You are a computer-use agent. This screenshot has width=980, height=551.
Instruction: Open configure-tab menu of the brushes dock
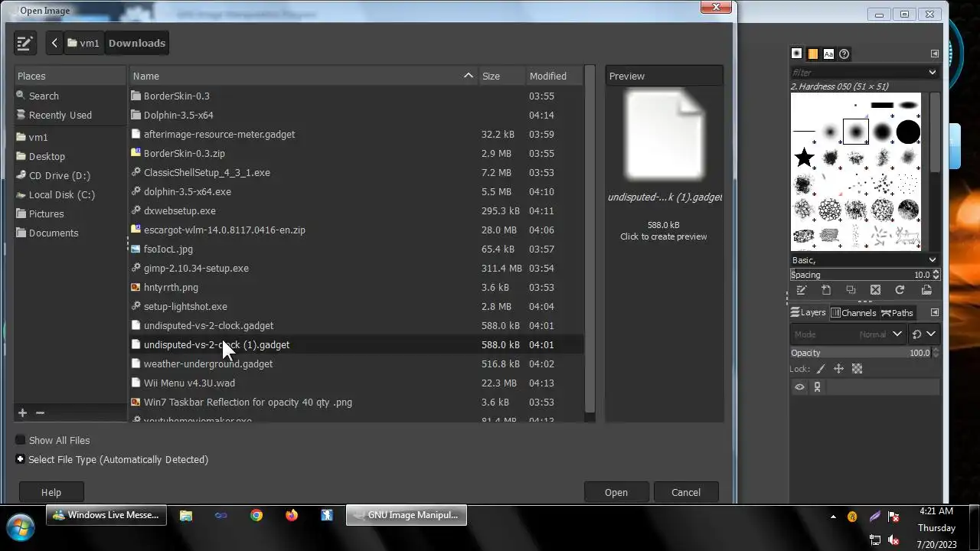tap(934, 54)
